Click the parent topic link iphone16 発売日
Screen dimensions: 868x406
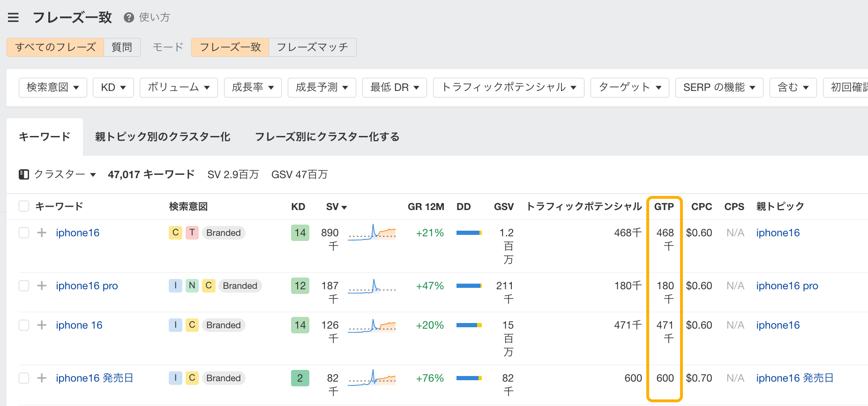coord(794,378)
